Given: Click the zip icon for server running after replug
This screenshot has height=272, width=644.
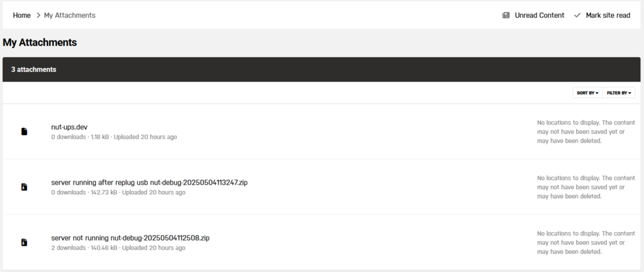Looking at the screenshot, I should point(24,187).
